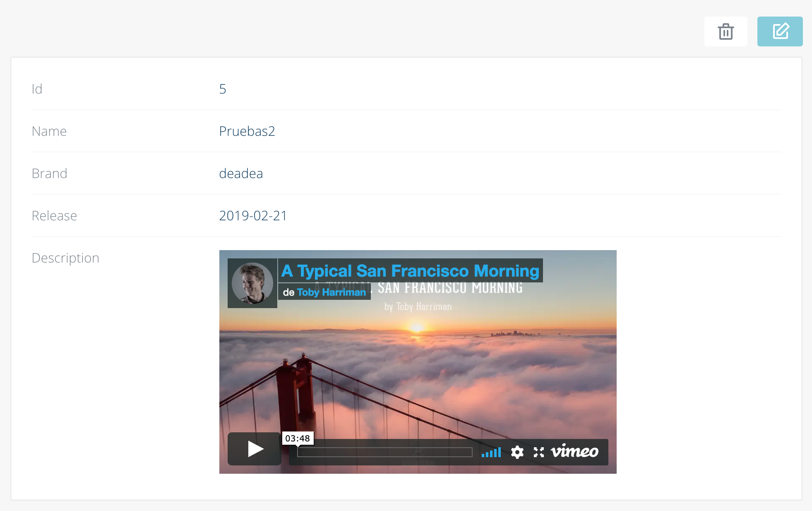Click the Description field label
The width and height of the screenshot is (812, 511).
pyautogui.click(x=65, y=258)
